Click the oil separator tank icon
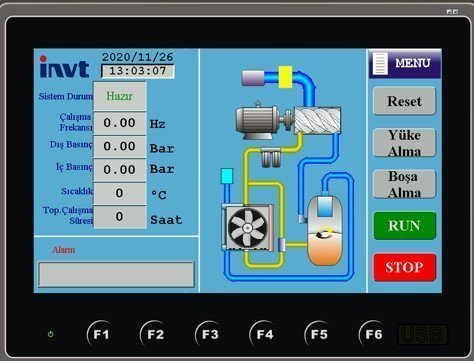 [x=325, y=231]
